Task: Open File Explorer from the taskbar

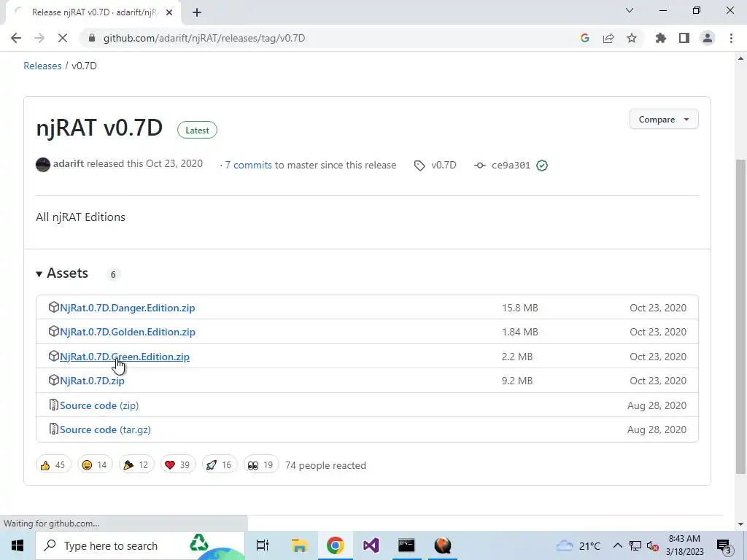Action: tap(299, 545)
